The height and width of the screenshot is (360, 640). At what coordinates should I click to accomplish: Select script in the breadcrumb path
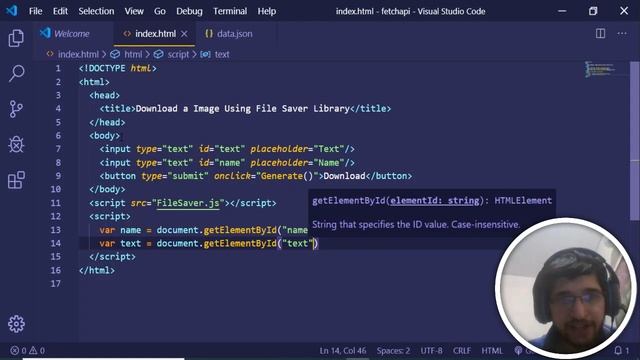click(x=178, y=54)
